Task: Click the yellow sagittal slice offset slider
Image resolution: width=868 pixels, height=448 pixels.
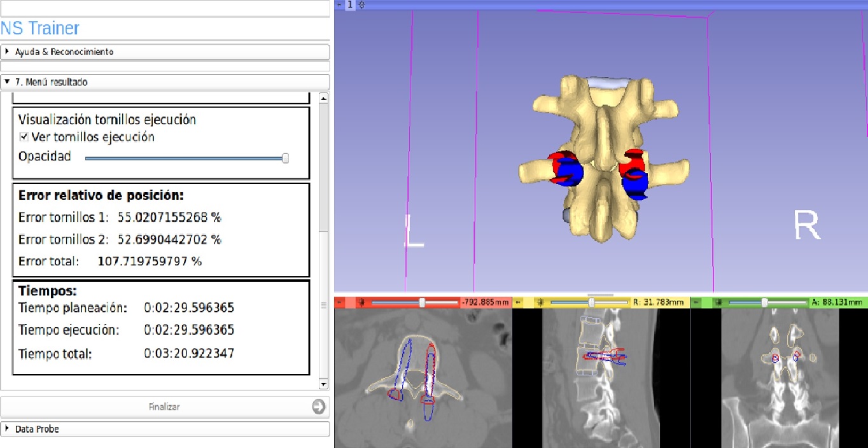Action: (592, 302)
